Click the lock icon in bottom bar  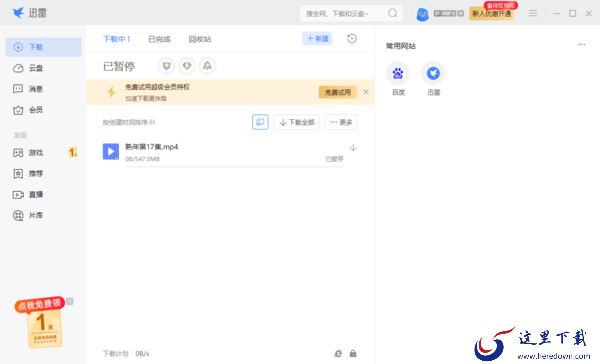(353, 353)
